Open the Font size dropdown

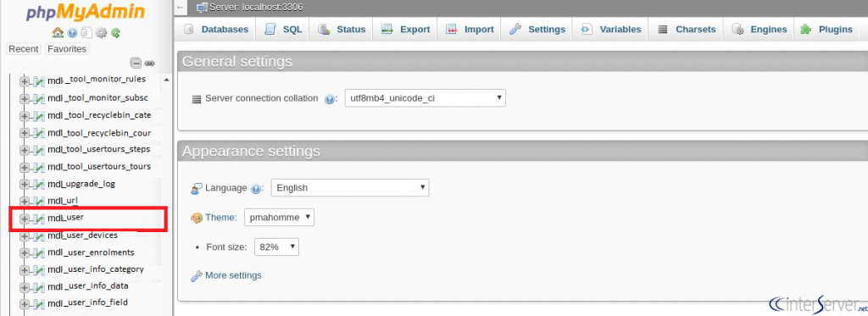click(x=276, y=247)
